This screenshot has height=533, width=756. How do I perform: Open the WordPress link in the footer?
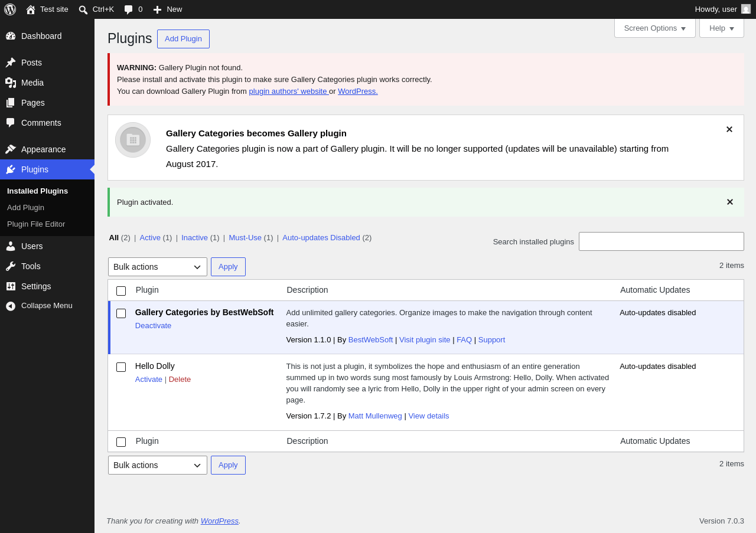(220, 521)
